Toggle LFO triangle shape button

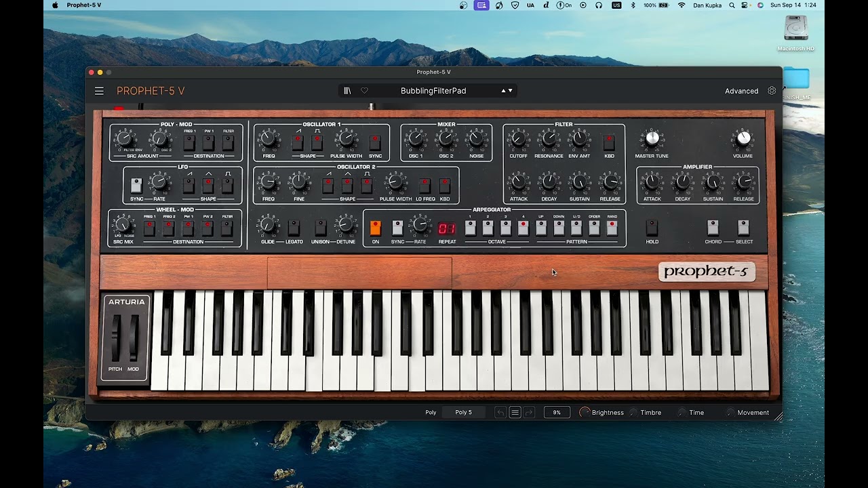tap(208, 186)
